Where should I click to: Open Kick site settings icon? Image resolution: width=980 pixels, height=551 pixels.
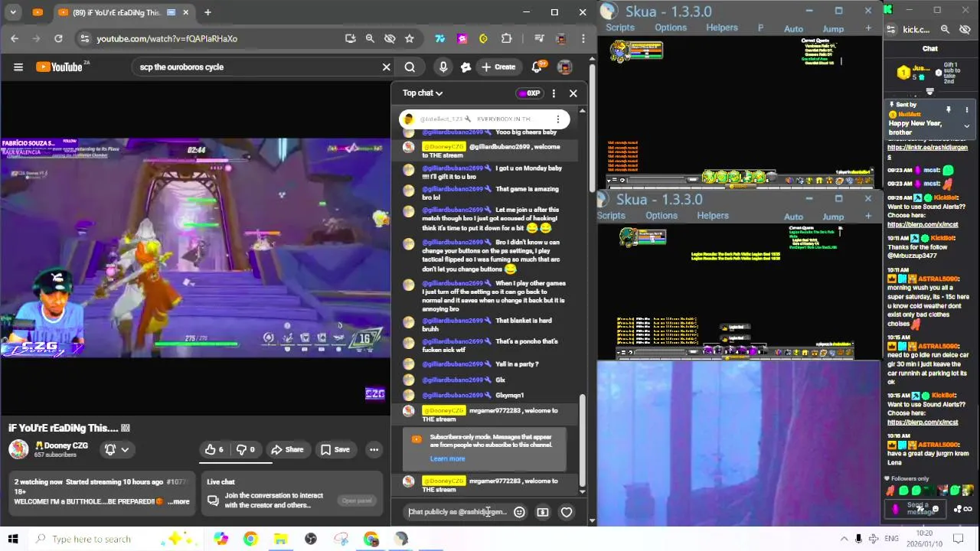pyautogui.click(x=891, y=29)
